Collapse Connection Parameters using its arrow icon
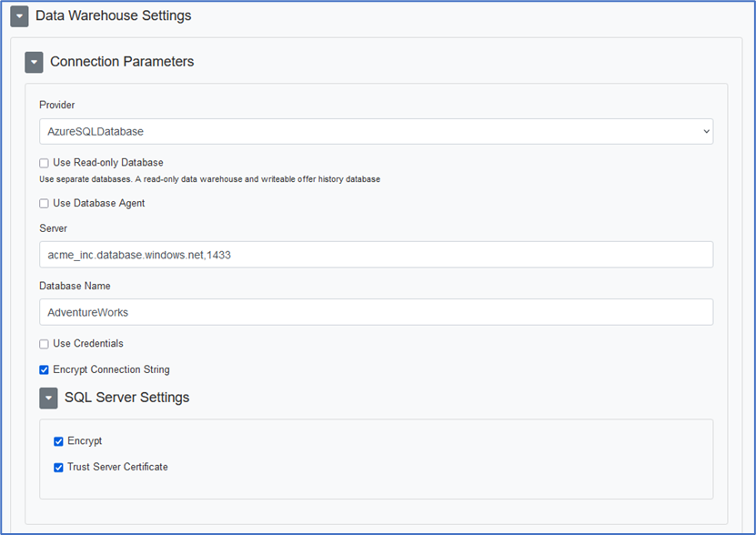This screenshot has width=756, height=535. tap(34, 62)
